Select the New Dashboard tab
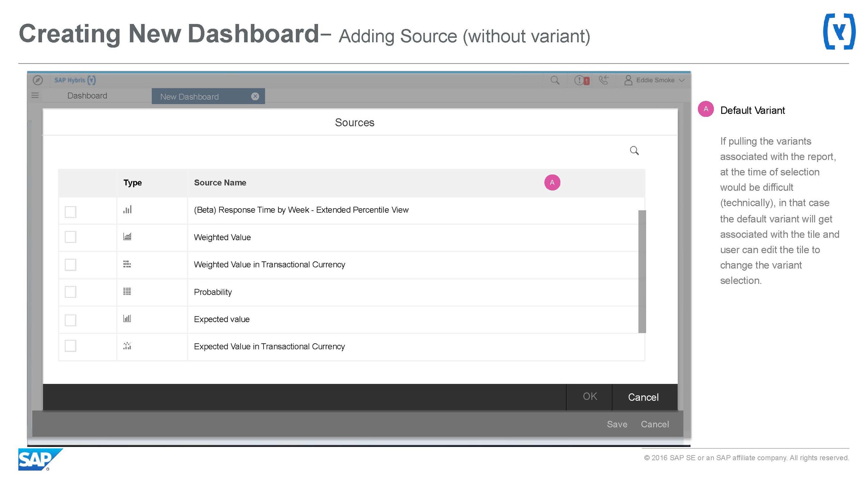This screenshot has height=488, width=868. click(x=208, y=96)
